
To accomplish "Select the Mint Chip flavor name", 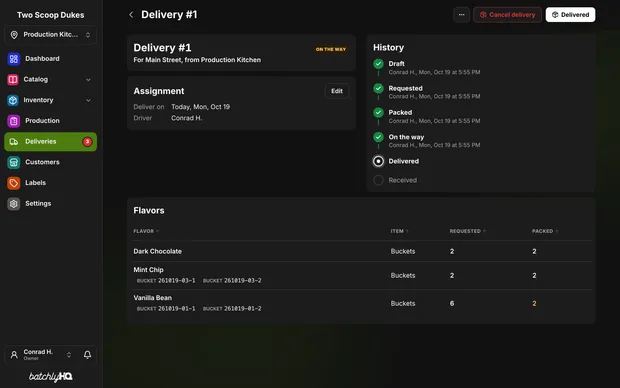I will coord(148,270).
